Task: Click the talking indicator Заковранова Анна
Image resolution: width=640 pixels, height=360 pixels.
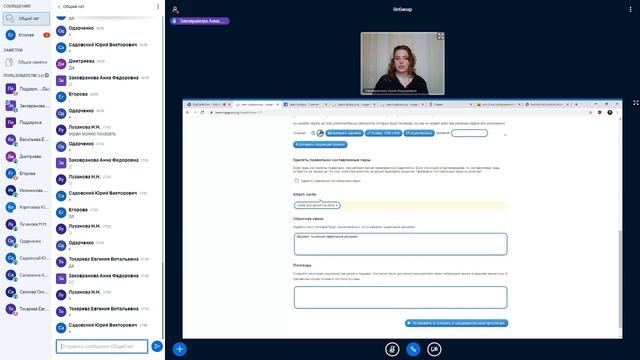Action: point(200,21)
